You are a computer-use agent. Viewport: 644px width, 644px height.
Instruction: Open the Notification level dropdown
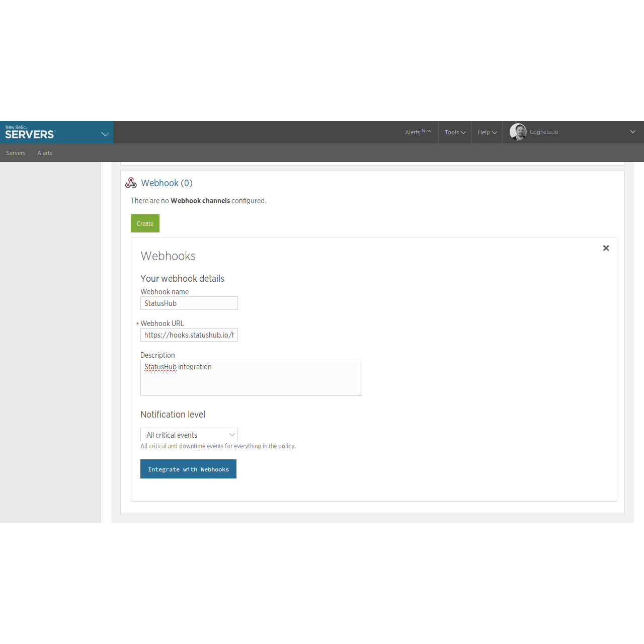(189, 434)
